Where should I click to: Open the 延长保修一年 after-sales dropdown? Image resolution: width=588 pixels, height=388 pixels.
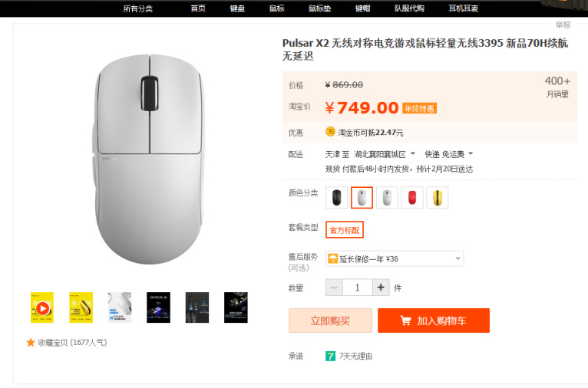pos(395,259)
